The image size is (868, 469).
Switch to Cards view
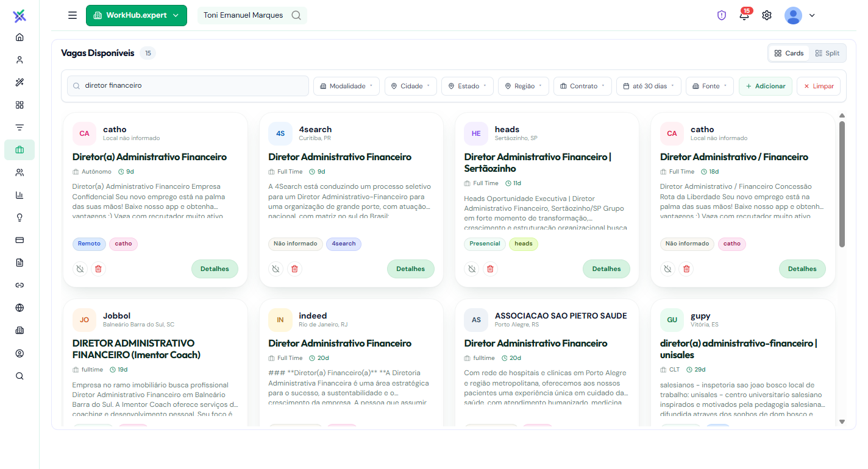click(x=789, y=53)
